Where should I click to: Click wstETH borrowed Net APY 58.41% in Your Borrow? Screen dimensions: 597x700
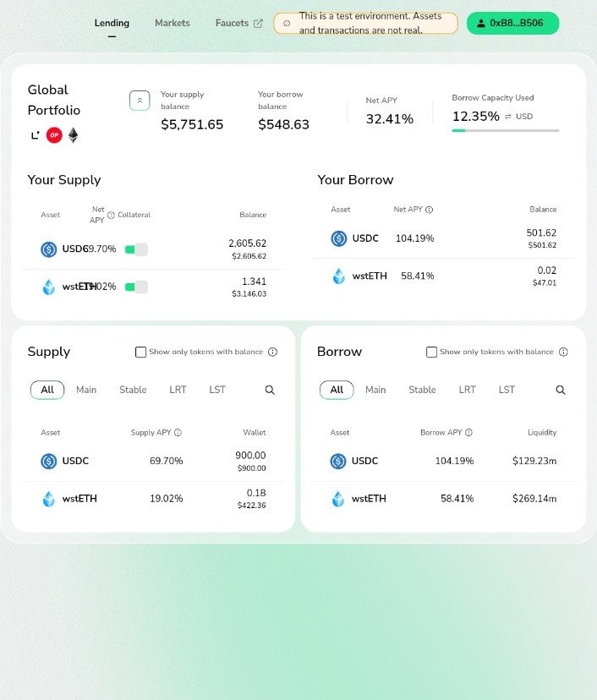(418, 276)
